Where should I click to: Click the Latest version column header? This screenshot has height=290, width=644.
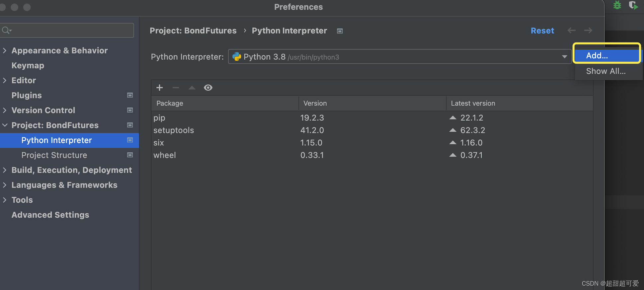pyautogui.click(x=520, y=103)
